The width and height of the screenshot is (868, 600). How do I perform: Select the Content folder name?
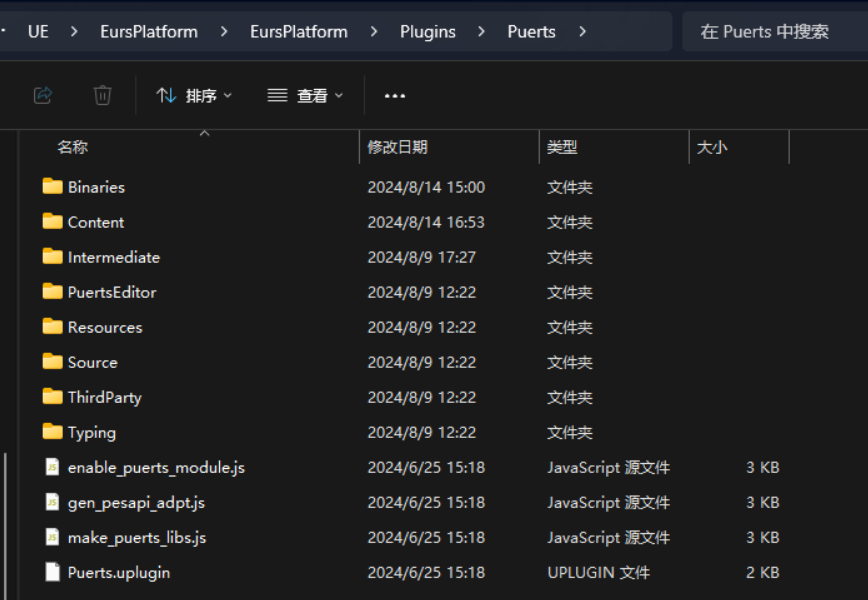click(96, 222)
